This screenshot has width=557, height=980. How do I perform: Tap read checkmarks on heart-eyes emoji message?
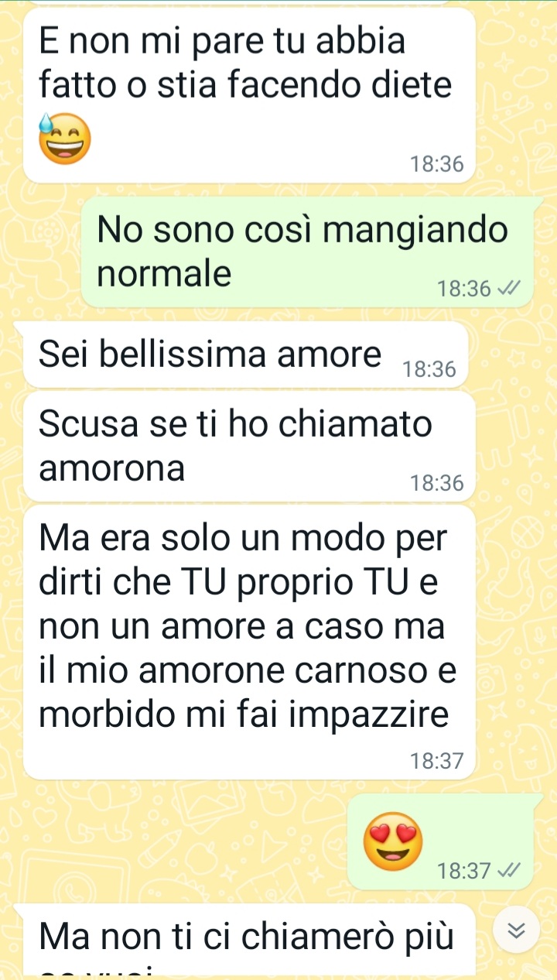(x=511, y=871)
